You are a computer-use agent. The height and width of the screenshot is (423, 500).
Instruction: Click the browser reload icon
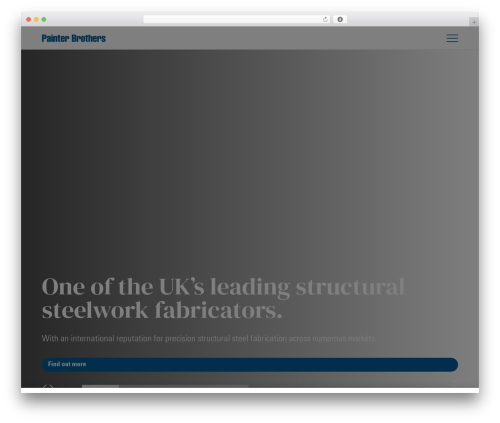tap(325, 20)
